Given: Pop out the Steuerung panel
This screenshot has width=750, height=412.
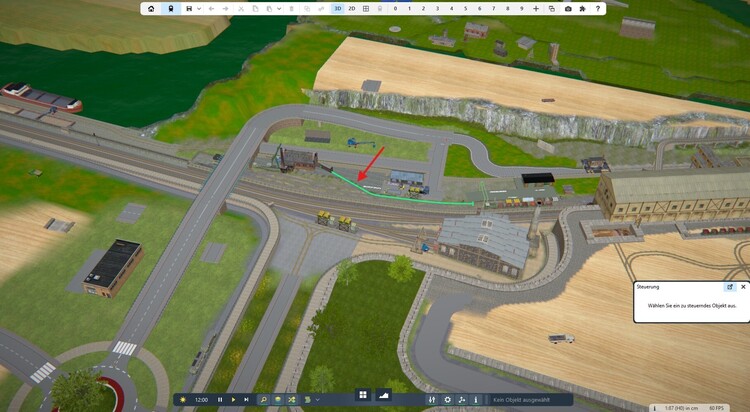Looking at the screenshot, I should pos(730,287).
